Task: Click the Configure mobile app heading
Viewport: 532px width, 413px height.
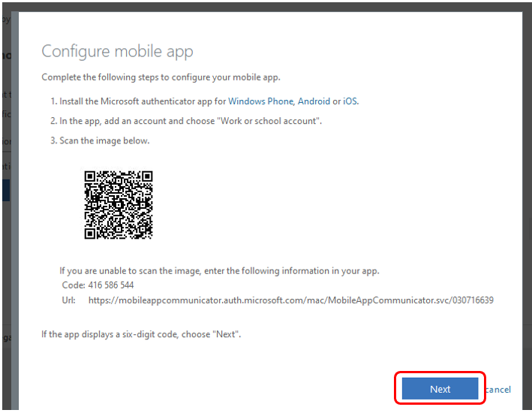Action: point(117,52)
